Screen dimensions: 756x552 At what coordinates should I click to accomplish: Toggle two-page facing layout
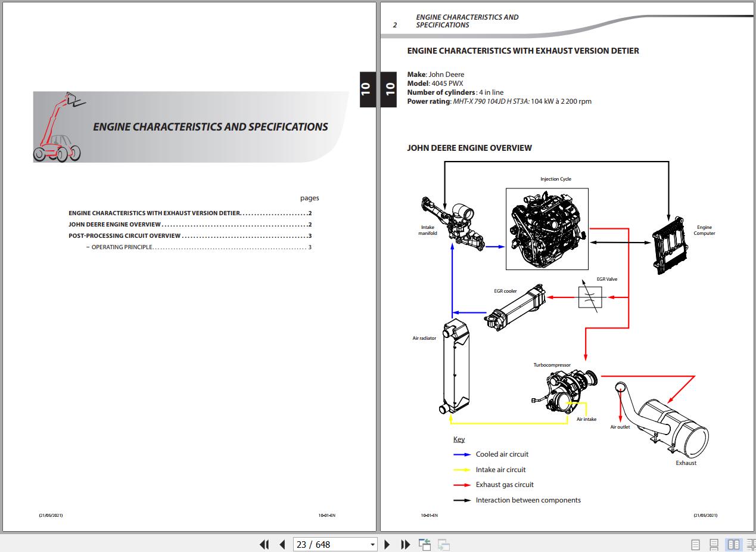pyautogui.click(x=734, y=544)
